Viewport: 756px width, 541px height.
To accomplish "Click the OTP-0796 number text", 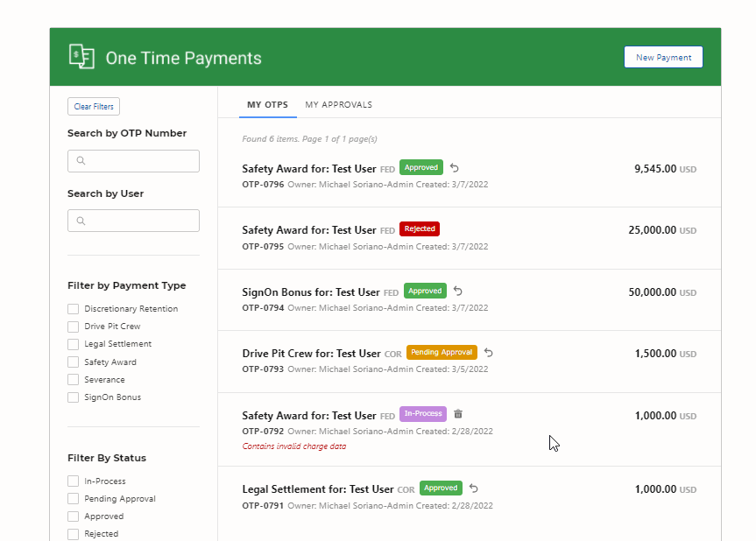I will (x=263, y=184).
